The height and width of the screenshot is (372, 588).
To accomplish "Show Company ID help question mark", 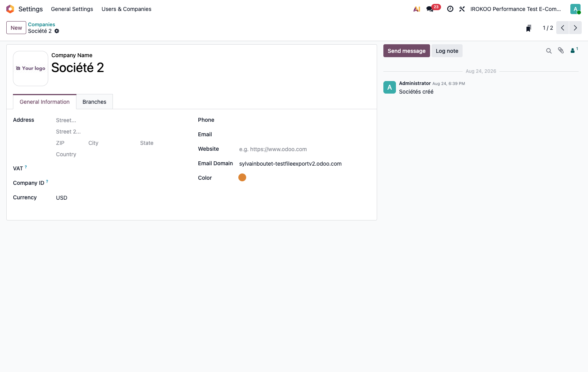I will point(47,181).
